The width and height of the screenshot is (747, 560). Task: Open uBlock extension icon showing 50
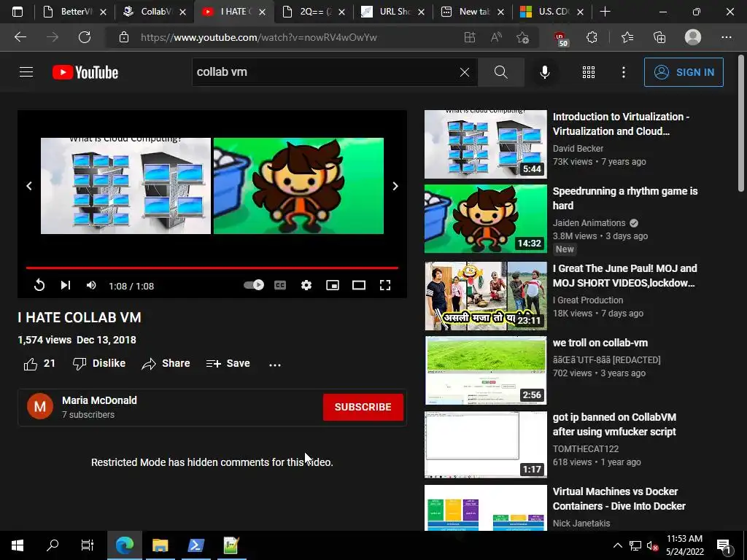click(560, 38)
